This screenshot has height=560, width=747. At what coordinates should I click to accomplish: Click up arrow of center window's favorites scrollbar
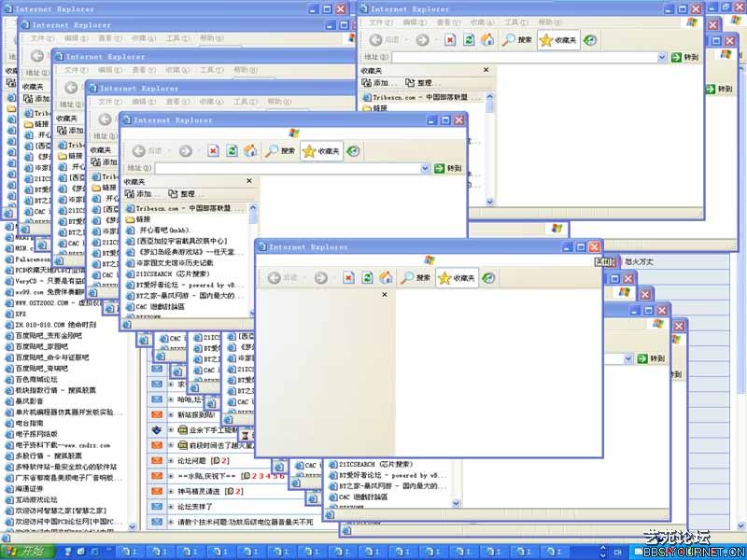[253, 207]
